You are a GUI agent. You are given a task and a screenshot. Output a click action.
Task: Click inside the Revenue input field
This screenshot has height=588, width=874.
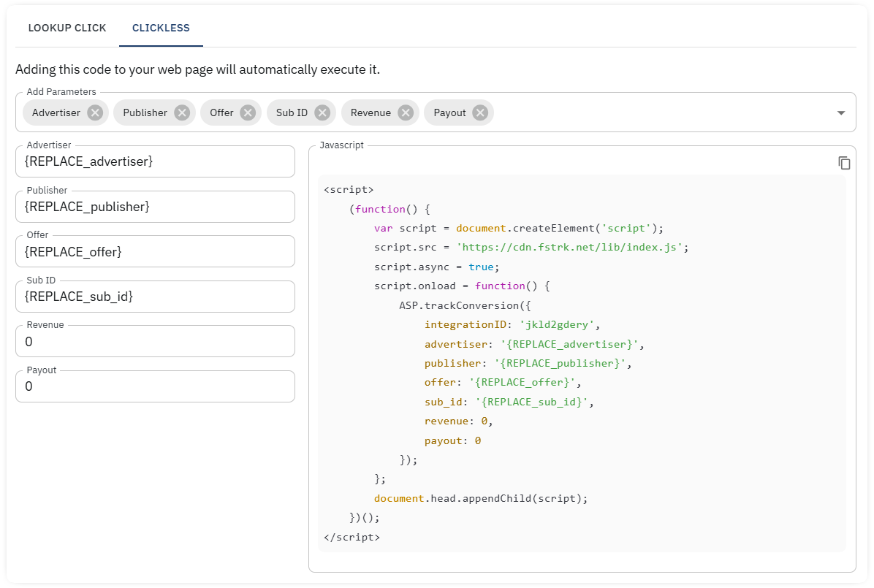tap(156, 341)
